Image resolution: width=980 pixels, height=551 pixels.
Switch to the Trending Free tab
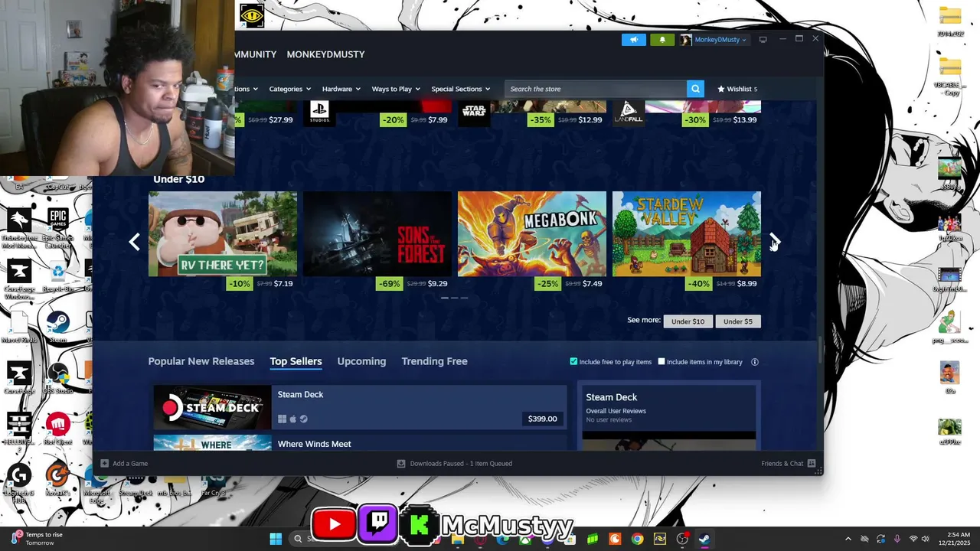[x=434, y=361]
